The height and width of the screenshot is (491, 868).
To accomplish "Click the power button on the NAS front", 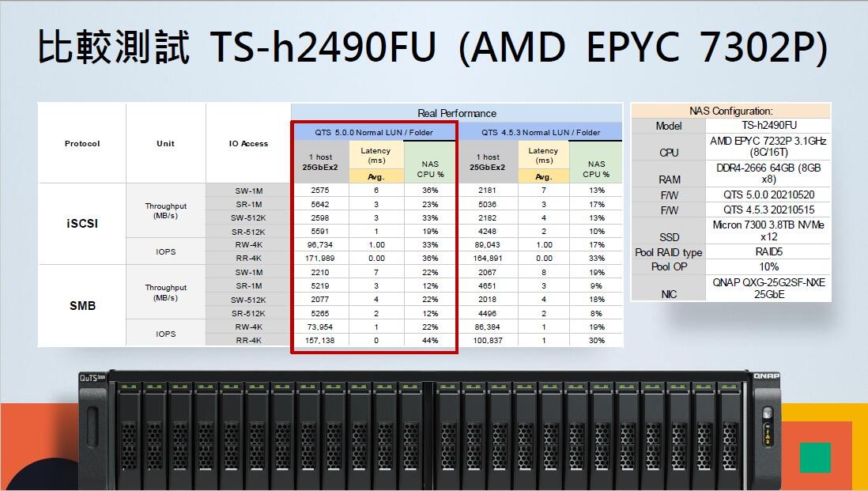I will coord(768,414).
